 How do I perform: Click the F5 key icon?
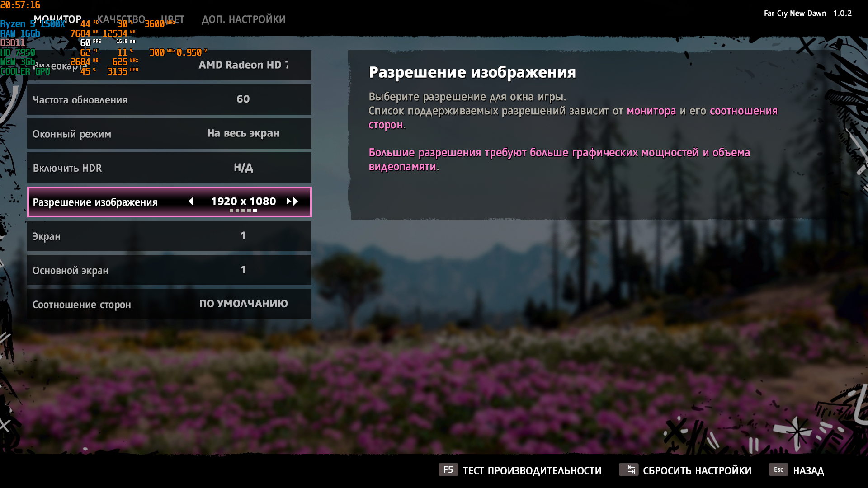click(x=448, y=470)
